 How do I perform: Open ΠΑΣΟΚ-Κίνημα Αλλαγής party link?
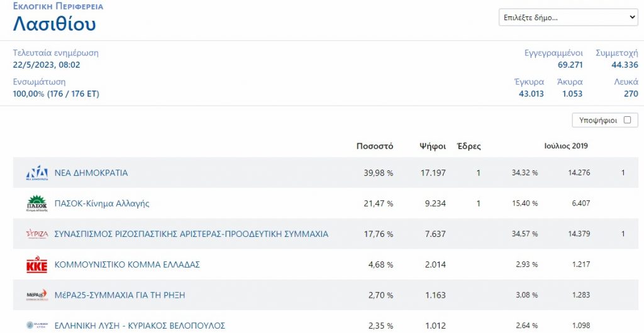point(102,204)
